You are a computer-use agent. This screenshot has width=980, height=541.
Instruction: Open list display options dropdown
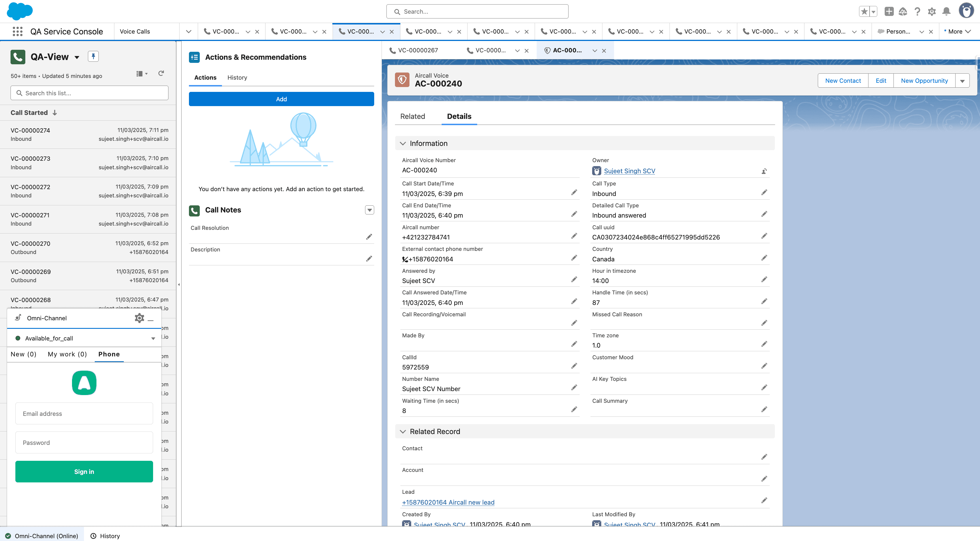(142, 73)
